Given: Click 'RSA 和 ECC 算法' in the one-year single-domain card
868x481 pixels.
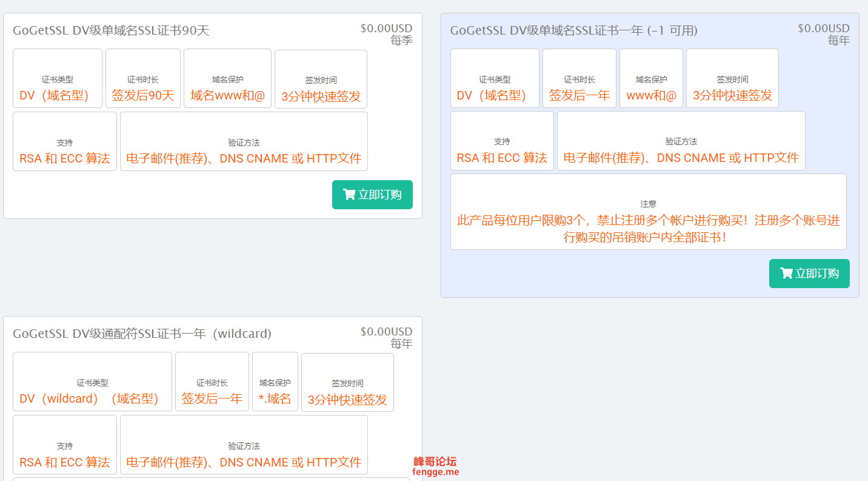Looking at the screenshot, I should tap(502, 158).
